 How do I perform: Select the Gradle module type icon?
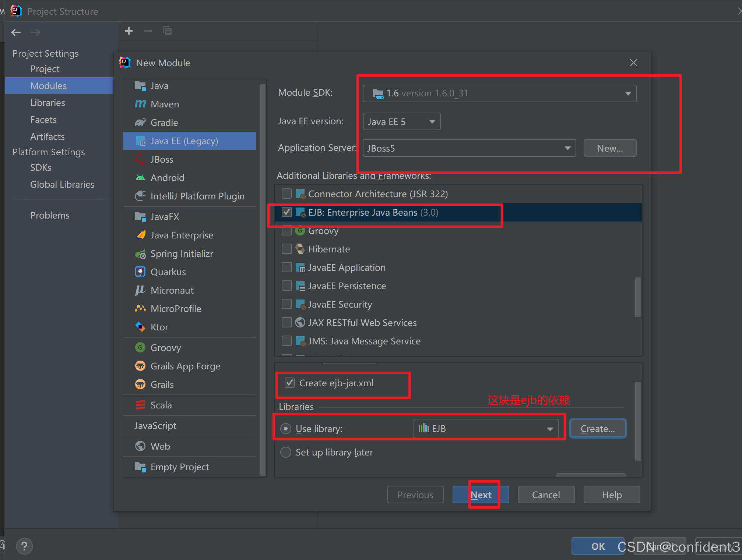[140, 123]
